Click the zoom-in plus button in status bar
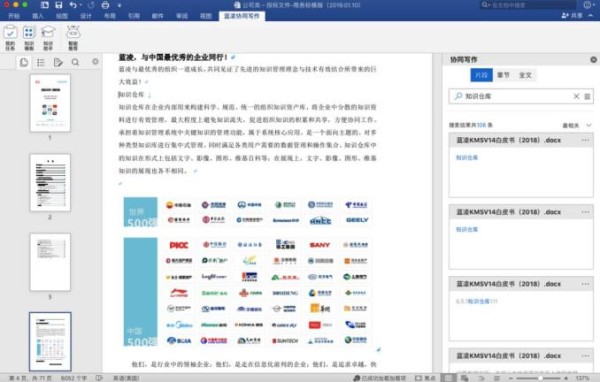Image resolution: width=600 pixels, height=382 pixels. pos(566,378)
